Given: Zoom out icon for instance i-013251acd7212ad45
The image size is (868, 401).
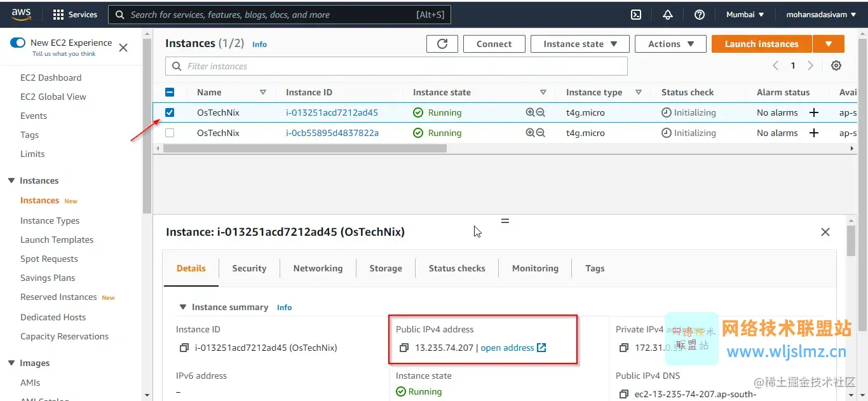Looking at the screenshot, I should [541, 112].
